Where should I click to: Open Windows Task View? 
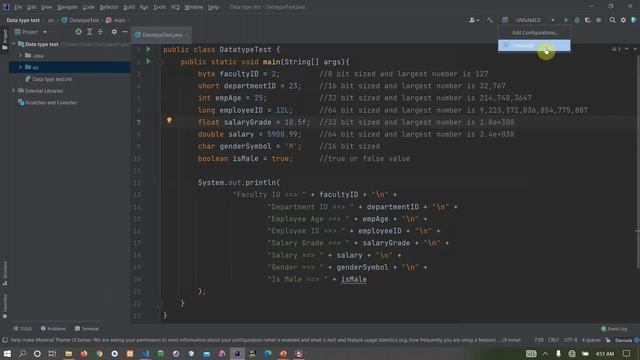point(52,353)
